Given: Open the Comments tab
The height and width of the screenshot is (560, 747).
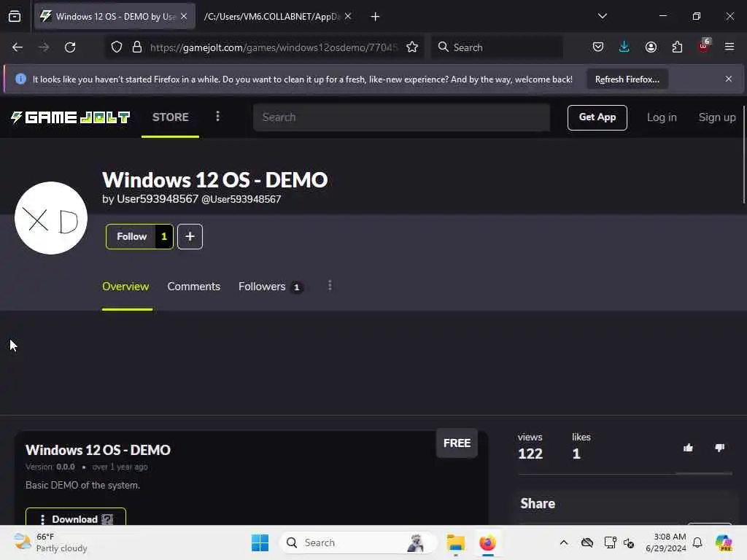Looking at the screenshot, I should 194,286.
